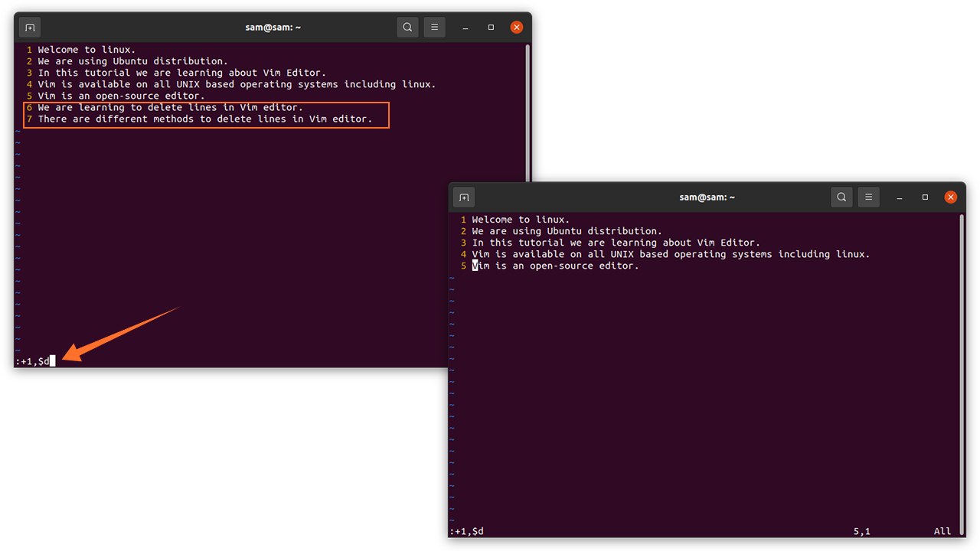Open a new terminal tab in the front window
The width and height of the screenshot is (980, 551).
(463, 197)
